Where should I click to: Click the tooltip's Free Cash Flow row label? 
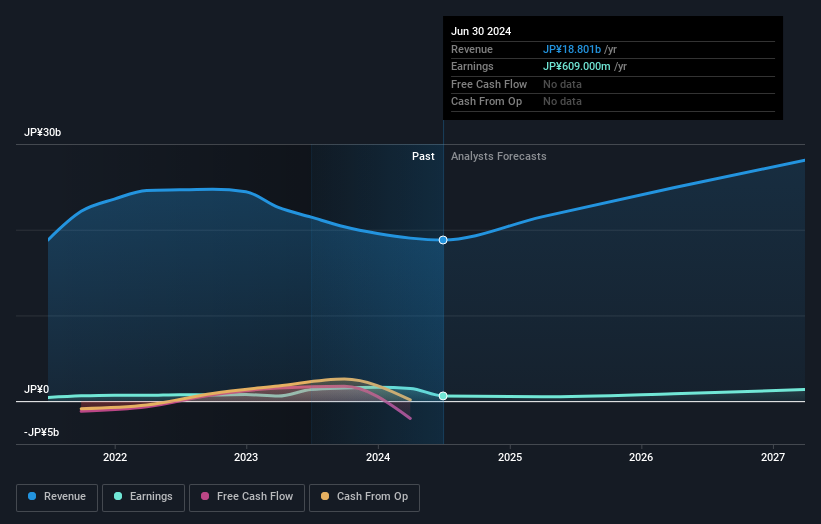[x=489, y=84]
